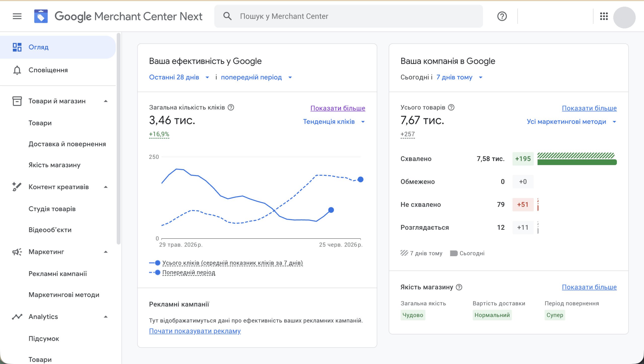
Task: Open the account avatar menu
Action: click(x=624, y=17)
